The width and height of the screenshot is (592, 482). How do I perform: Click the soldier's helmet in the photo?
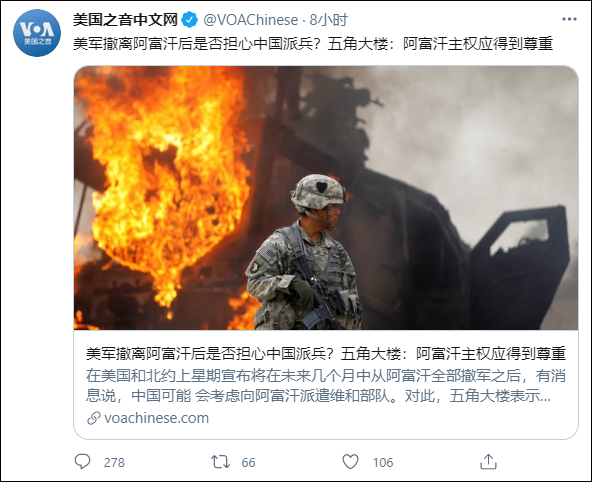coord(318,192)
